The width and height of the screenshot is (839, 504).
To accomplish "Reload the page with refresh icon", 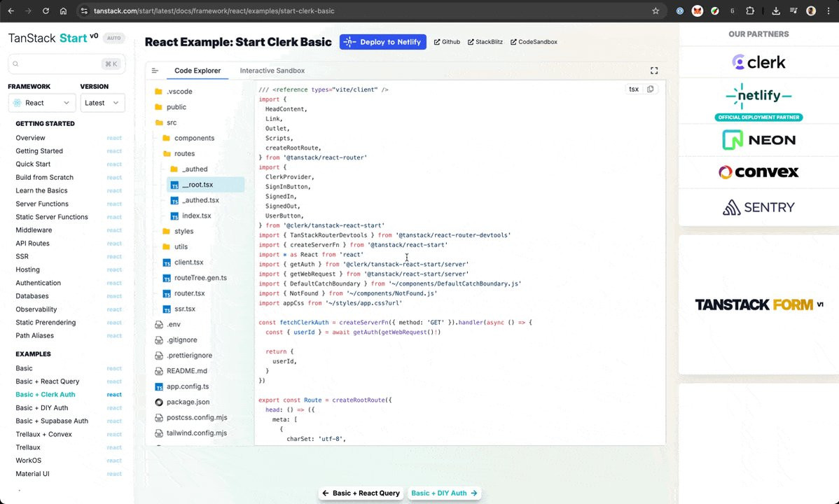I will (x=46, y=10).
